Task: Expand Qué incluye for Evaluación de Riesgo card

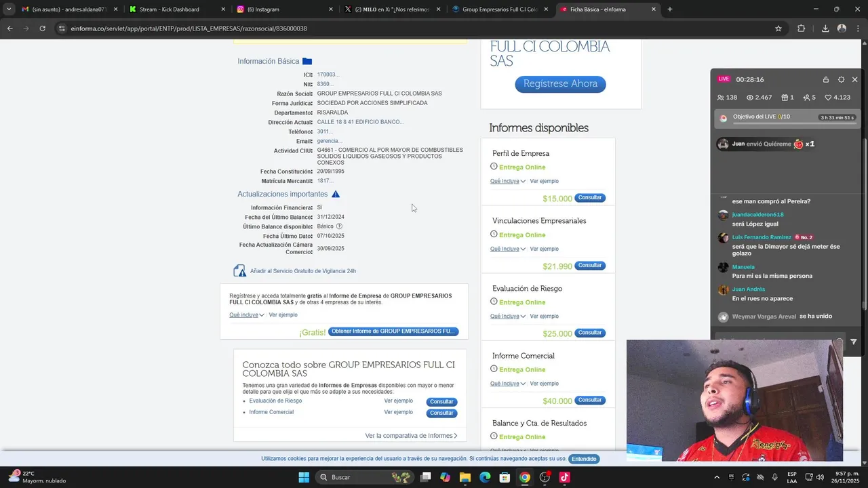Action: coord(508,317)
